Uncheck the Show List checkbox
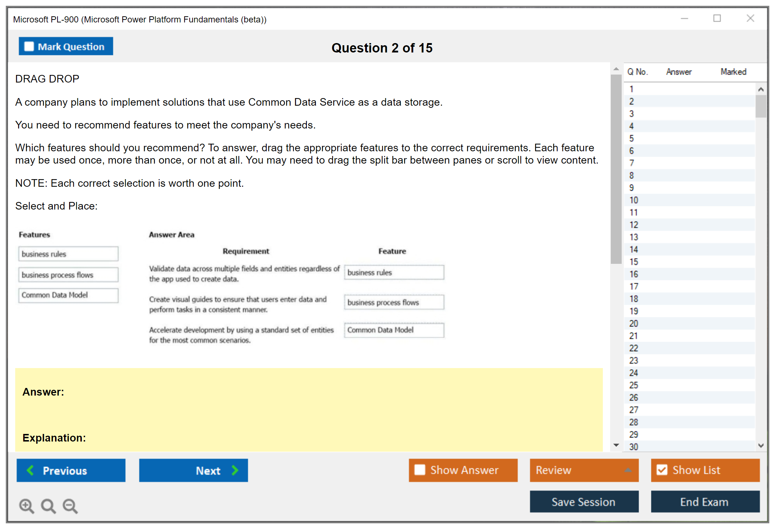 pyautogui.click(x=662, y=470)
